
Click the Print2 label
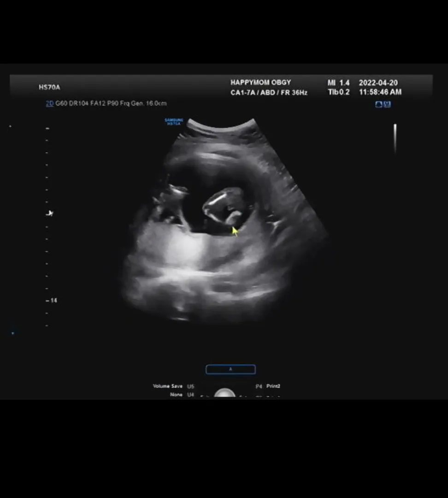pyautogui.click(x=273, y=386)
